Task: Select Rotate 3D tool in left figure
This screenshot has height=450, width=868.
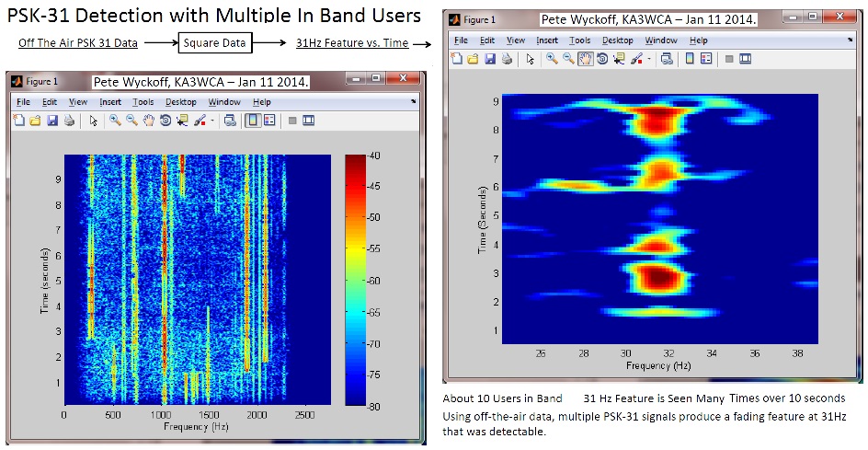Action: point(166,120)
